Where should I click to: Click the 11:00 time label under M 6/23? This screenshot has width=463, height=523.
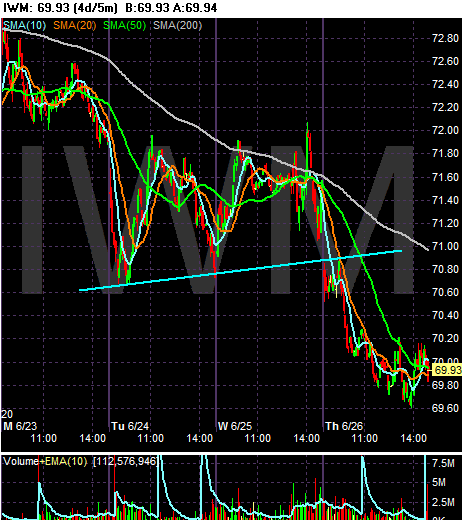pyautogui.click(x=44, y=438)
